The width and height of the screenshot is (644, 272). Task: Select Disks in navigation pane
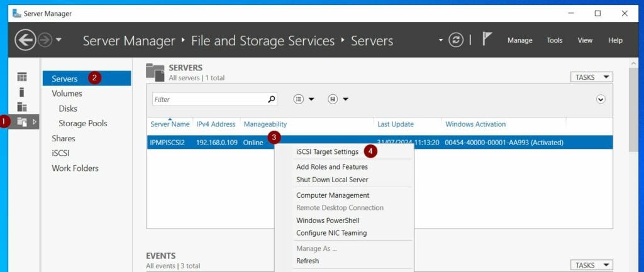pos(68,109)
